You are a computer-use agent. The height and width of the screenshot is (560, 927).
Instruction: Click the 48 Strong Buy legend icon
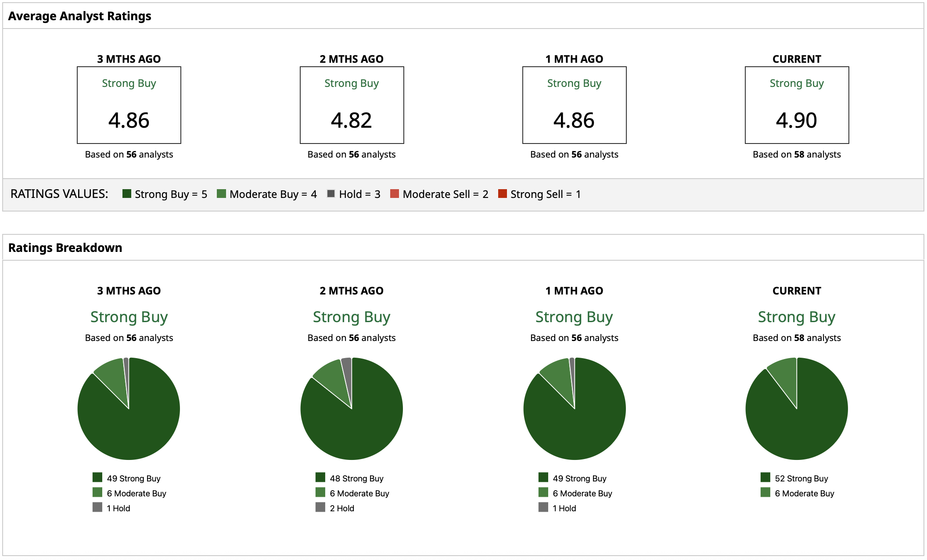point(320,477)
